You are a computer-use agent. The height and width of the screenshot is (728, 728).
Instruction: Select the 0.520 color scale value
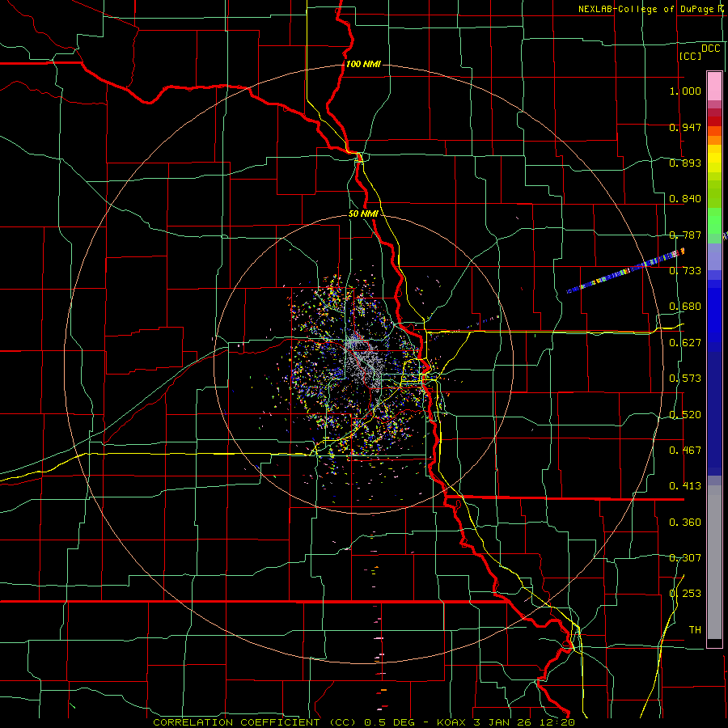tap(685, 415)
